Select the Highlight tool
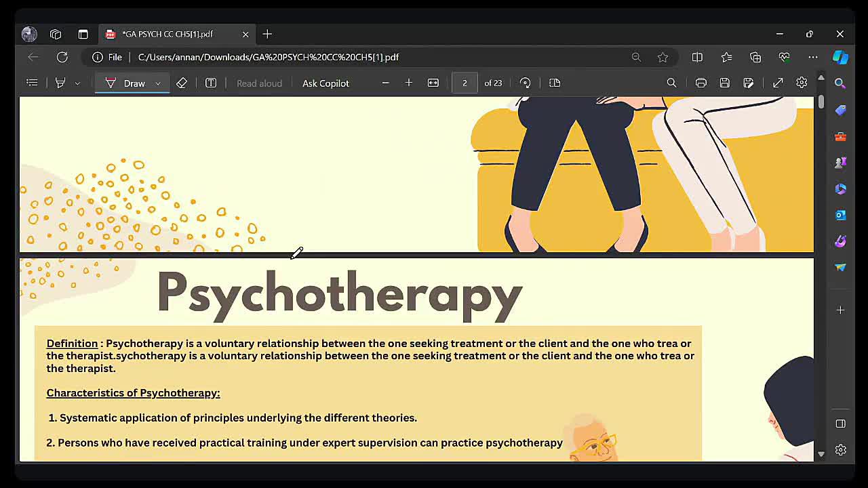The image size is (868, 488). [x=60, y=83]
